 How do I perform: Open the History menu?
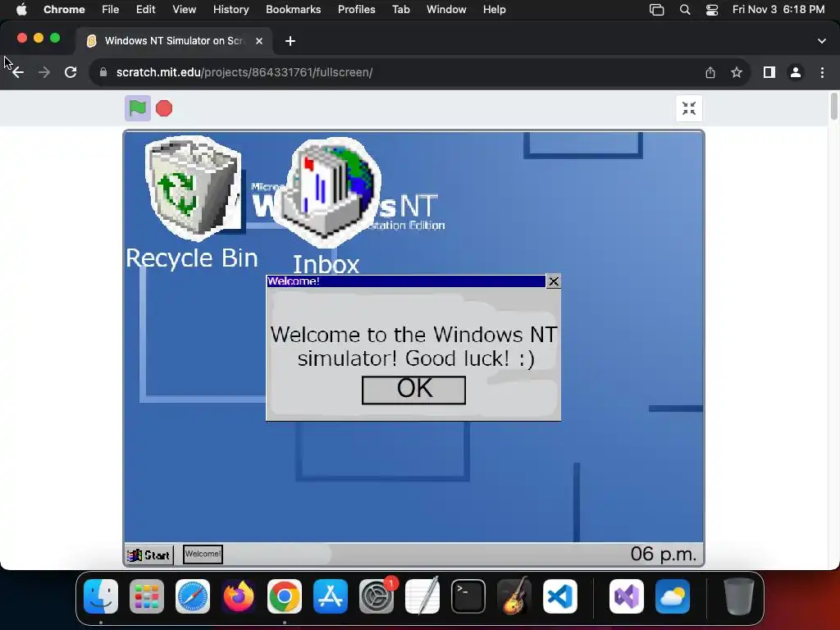tap(231, 10)
